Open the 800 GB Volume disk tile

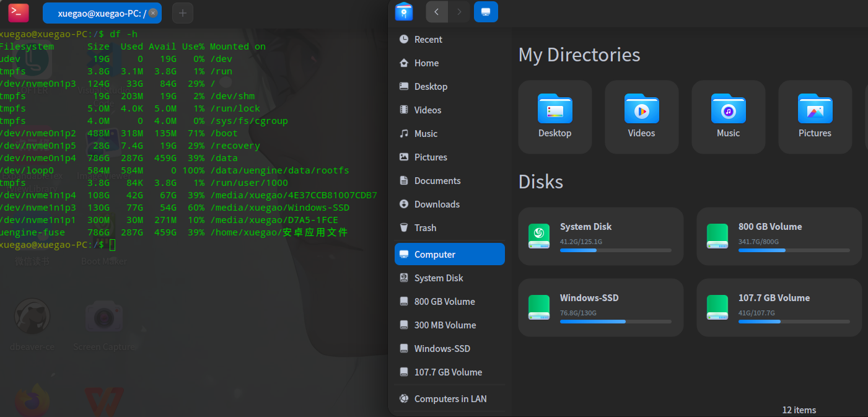pos(779,237)
